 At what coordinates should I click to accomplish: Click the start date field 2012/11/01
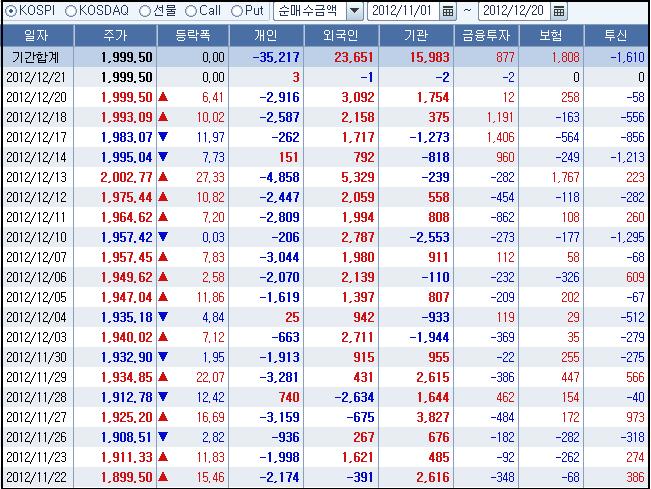(403, 11)
